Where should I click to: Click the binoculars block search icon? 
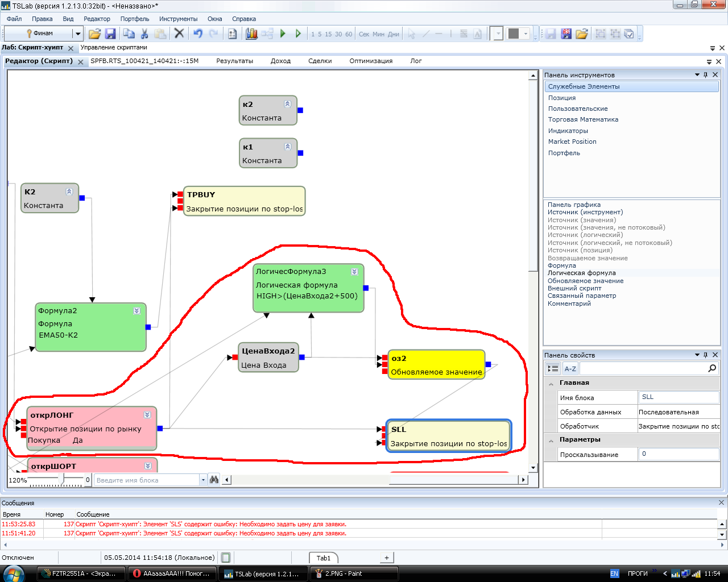(x=214, y=480)
